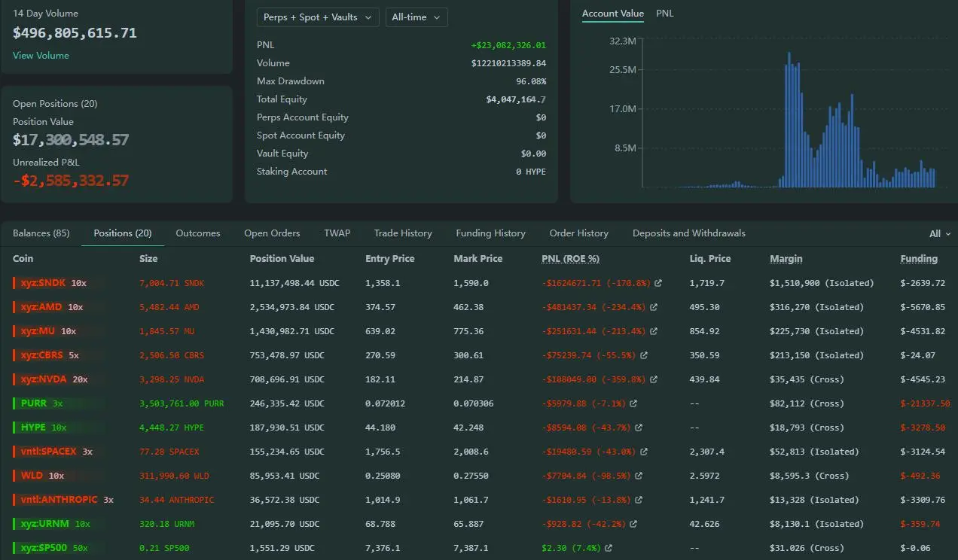Open share icon for xyz:MU PNL
The width and height of the screenshot is (958, 560).
(x=654, y=331)
